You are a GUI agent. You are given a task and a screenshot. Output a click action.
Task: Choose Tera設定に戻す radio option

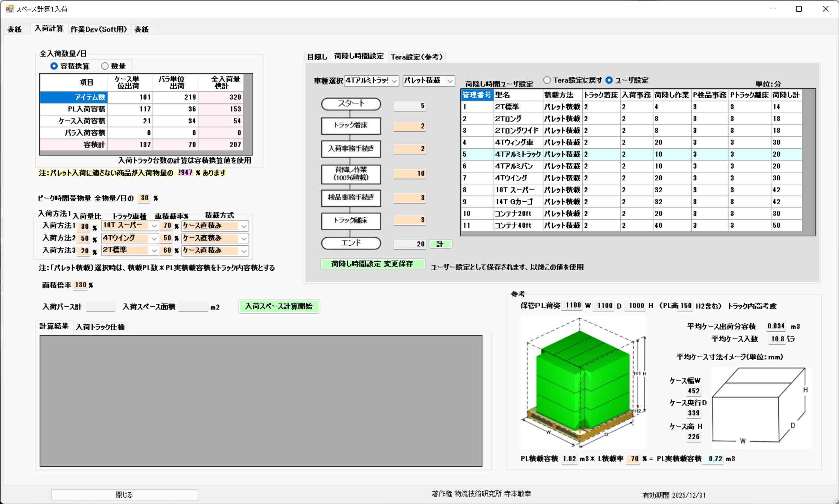(x=547, y=80)
